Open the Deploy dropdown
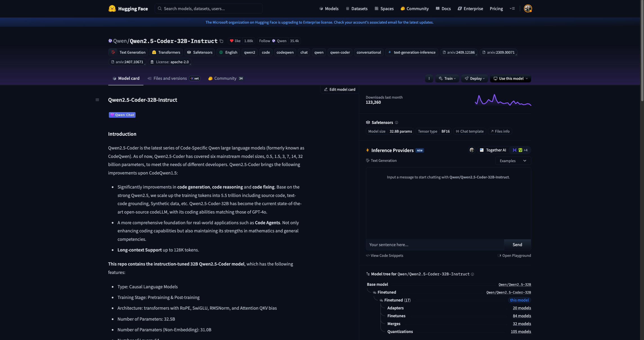The height and width of the screenshot is (340, 644). point(474,79)
